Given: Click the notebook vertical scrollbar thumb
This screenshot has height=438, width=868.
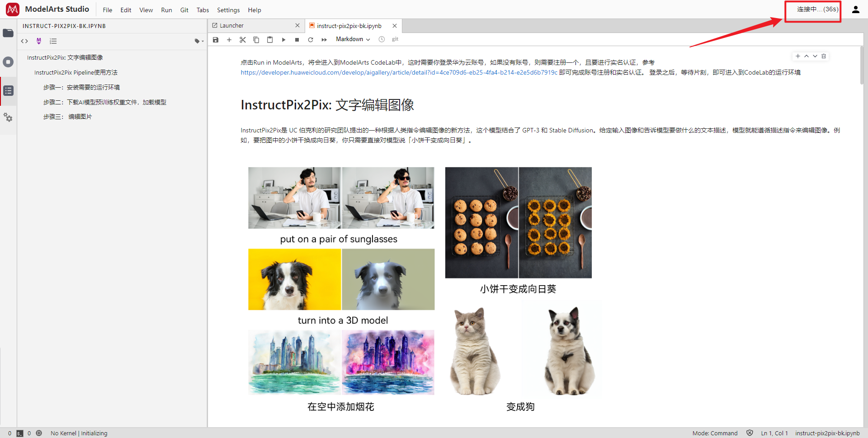Looking at the screenshot, I should (x=862, y=65).
